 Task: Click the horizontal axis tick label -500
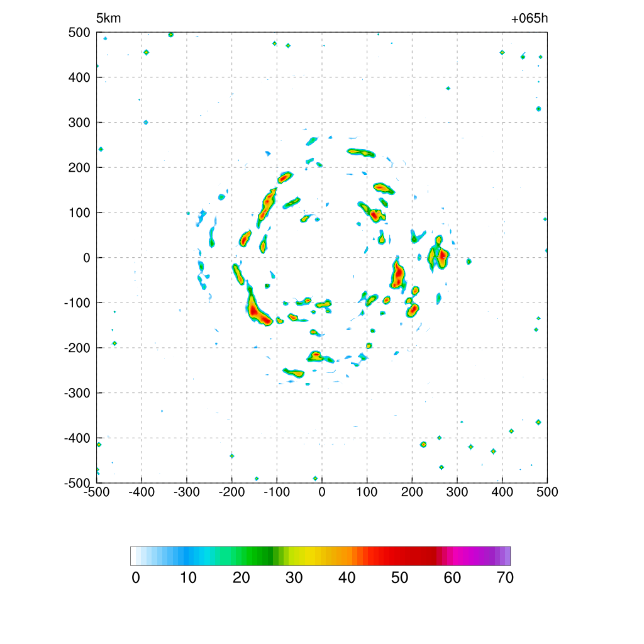click(x=96, y=492)
